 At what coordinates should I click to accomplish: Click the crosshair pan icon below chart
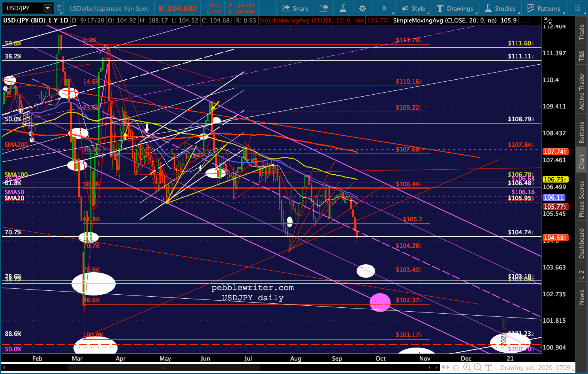pos(456,368)
